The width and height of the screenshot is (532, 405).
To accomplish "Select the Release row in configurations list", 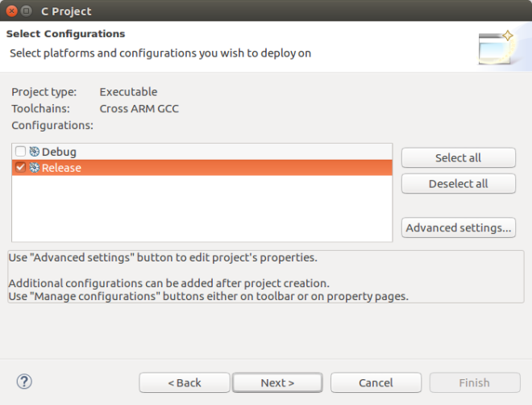I will click(x=202, y=168).
